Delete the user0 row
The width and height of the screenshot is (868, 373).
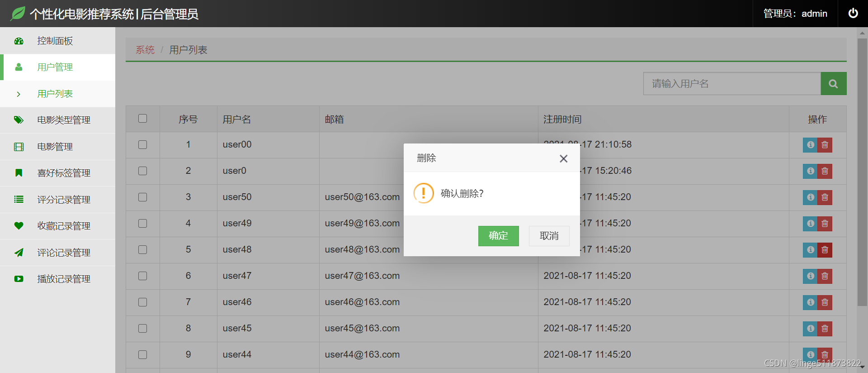coord(825,171)
